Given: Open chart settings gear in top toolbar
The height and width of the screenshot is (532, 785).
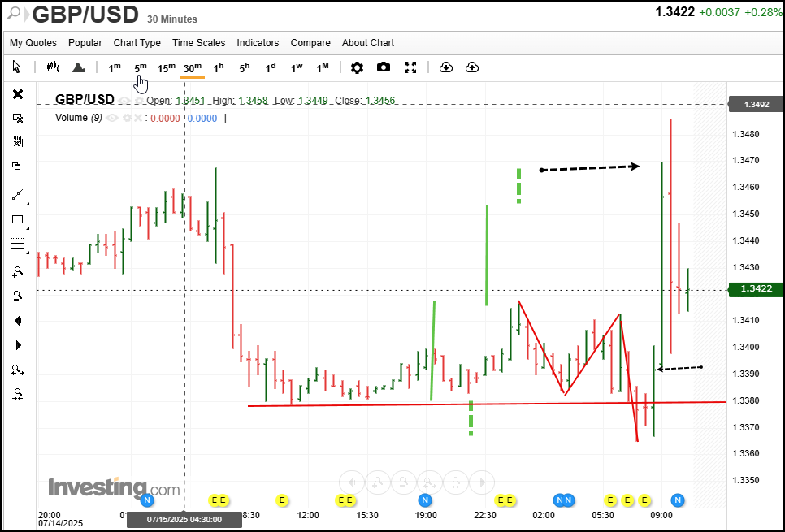Looking at the screenshot, I should click(x=357, y=67).
